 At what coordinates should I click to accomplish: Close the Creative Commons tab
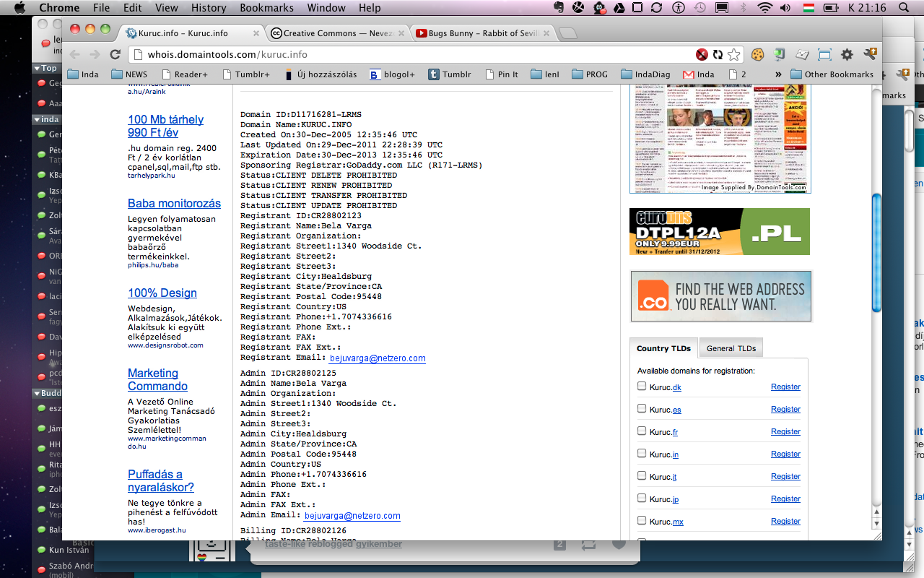(x=403, y=33)
